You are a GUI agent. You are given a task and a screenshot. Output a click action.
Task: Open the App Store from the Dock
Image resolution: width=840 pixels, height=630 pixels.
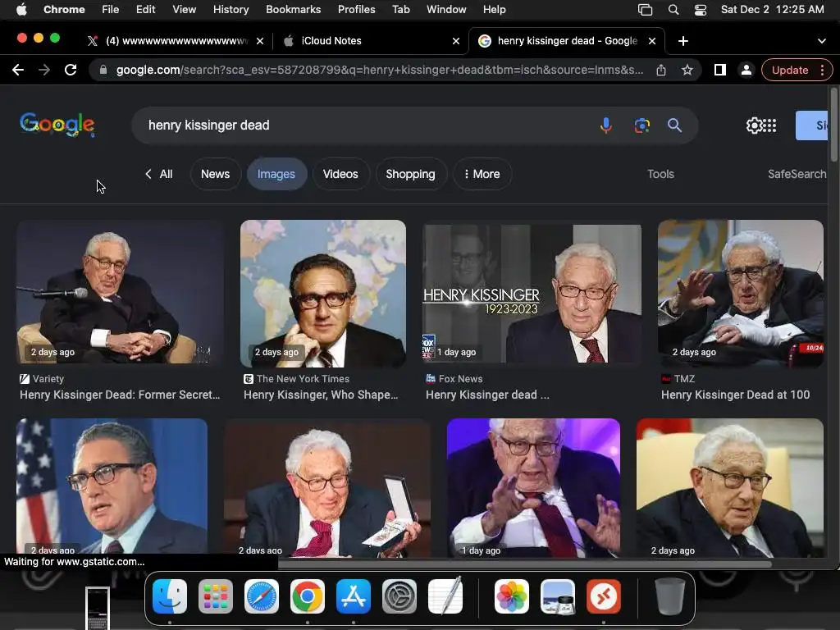tap(354, 596)
